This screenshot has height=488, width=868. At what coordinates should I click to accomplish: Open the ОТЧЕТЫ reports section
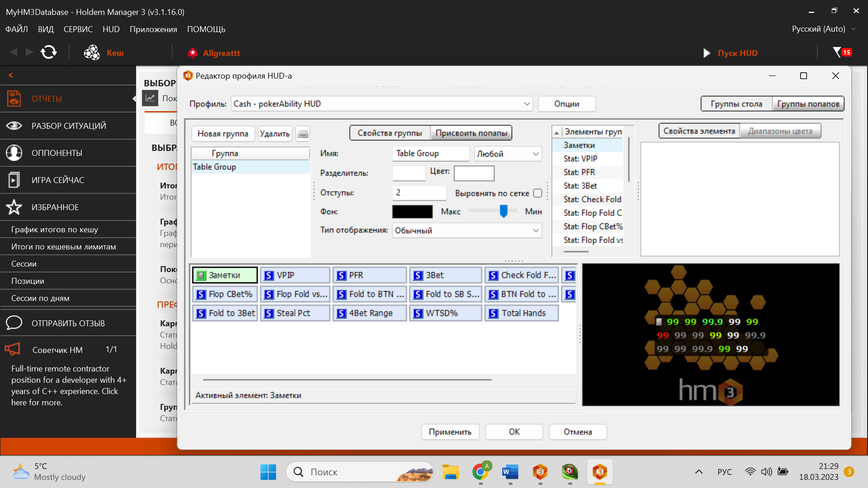click(68, 99)
